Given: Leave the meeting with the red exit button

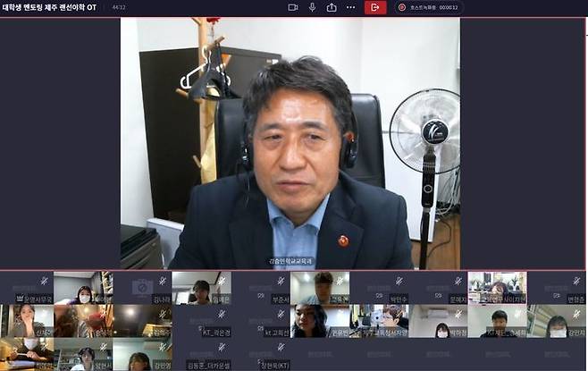Looking at the screenshot, I should [x=375, y=7].
